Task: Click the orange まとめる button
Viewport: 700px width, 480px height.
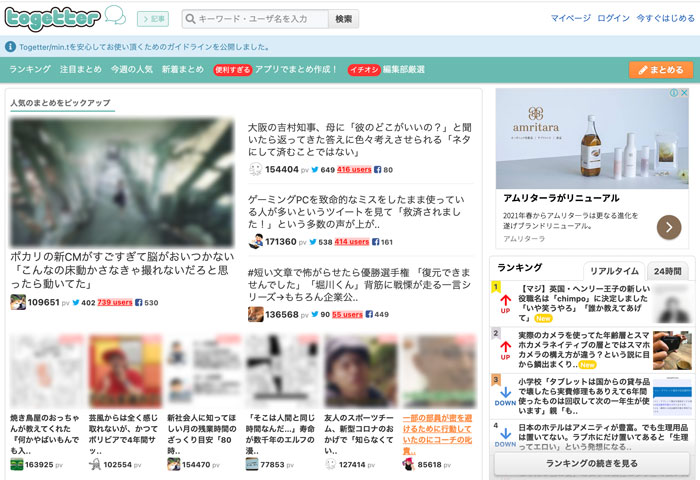Action: [x=661, y=70]
